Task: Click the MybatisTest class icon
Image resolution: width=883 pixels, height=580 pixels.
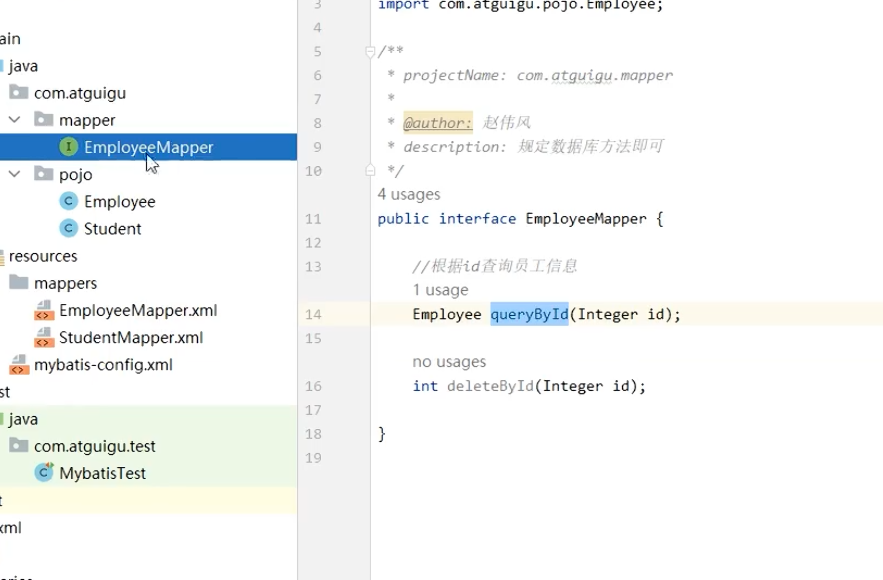Action: 44,473
